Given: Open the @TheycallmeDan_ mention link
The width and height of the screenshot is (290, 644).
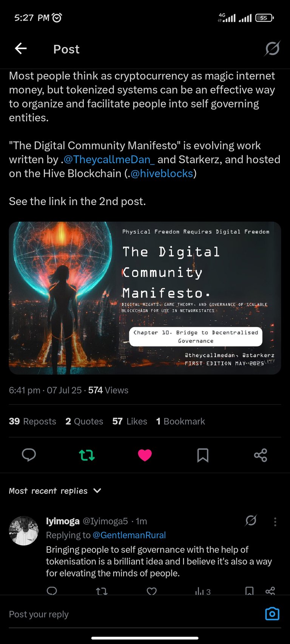Looking at the screenshot, I should point(109,159).
